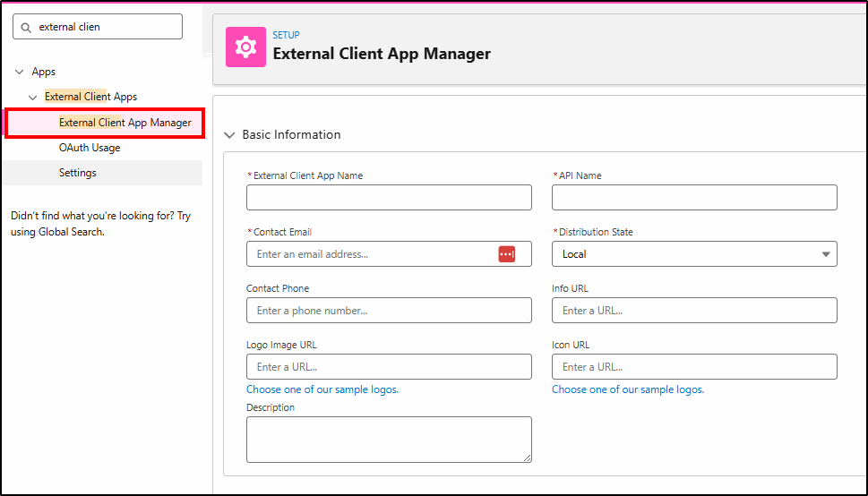Click the Info URL input field
Viewport: 868px width, 496px height.
pyautogui.click(x=694, y=311)
